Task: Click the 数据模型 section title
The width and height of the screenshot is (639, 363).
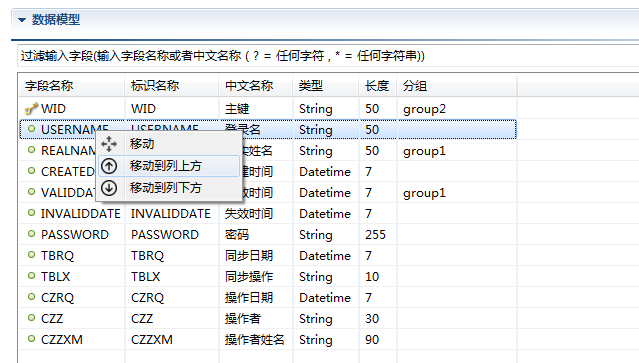Action: point(56,20)
